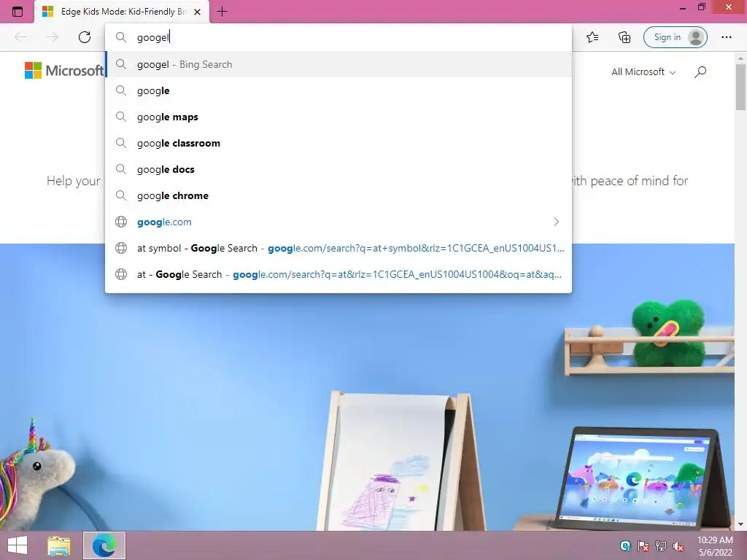Select 'googel - Bing Search' suggestion
Image resolution: width=747 pixels, height=560 pixels.
pyautogui.click(x=338, y=64)
